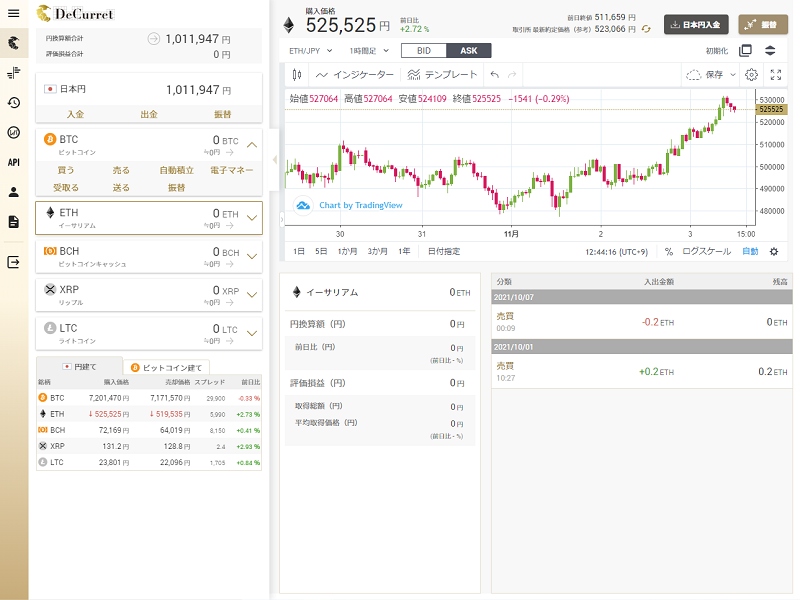800x600 pixels.
Task: Expand the XRP wallet row
Action: tap(252, 293)
